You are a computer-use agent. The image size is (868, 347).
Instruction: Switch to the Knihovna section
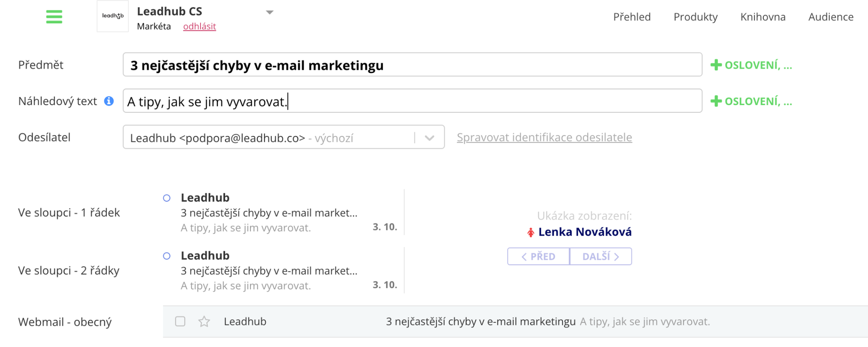pos(763,17)
